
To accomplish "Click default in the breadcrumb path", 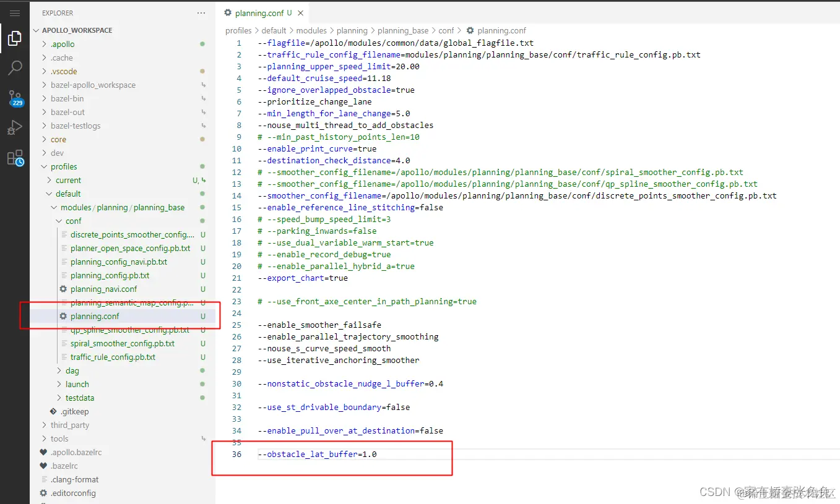I will pos(274,30).
